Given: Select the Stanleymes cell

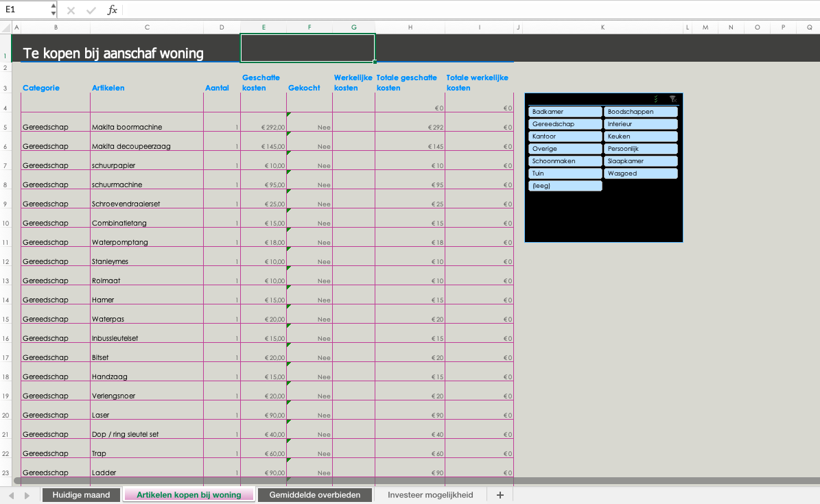Looking at the screenshot, I should click(x=147, y=256).
